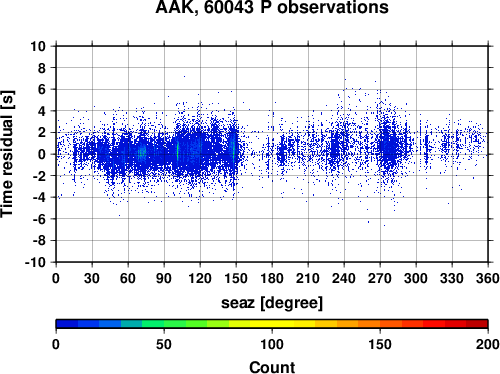Click the y-axis tick label -10
The image size is (500, 374).
(35, 262)
